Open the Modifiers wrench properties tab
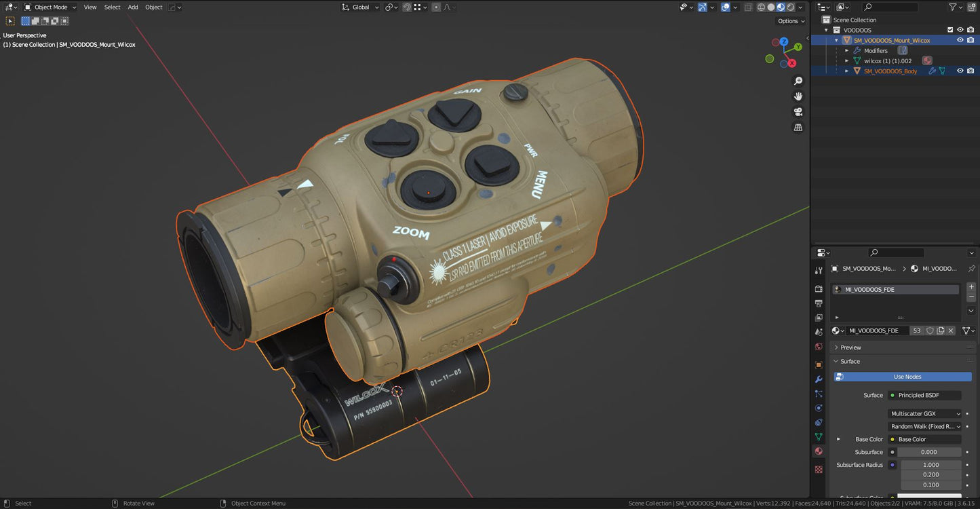Screen dimensions: 980x509 click(819, 379)
